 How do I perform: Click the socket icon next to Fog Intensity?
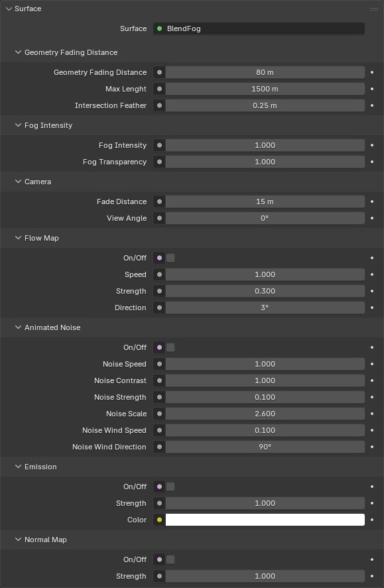point(159,145)
